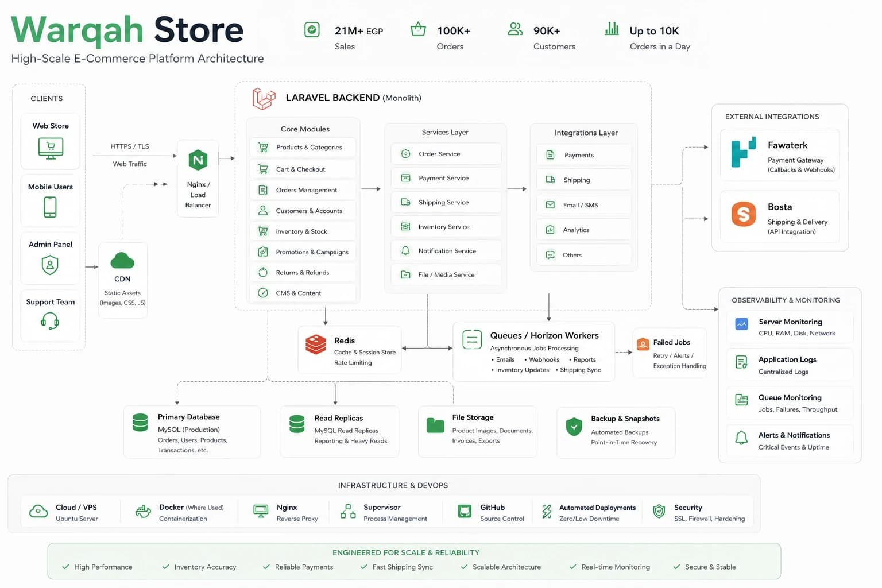The width and height of the screenshot is (882, 588).
Task: Select the Backup & Snapshots shield icon
Action: tap(574, 427)
